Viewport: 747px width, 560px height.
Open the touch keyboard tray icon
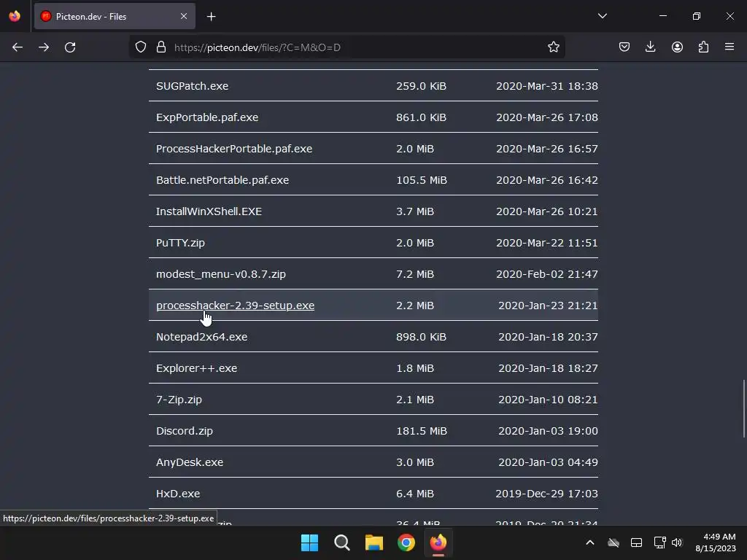pos(636,542)
